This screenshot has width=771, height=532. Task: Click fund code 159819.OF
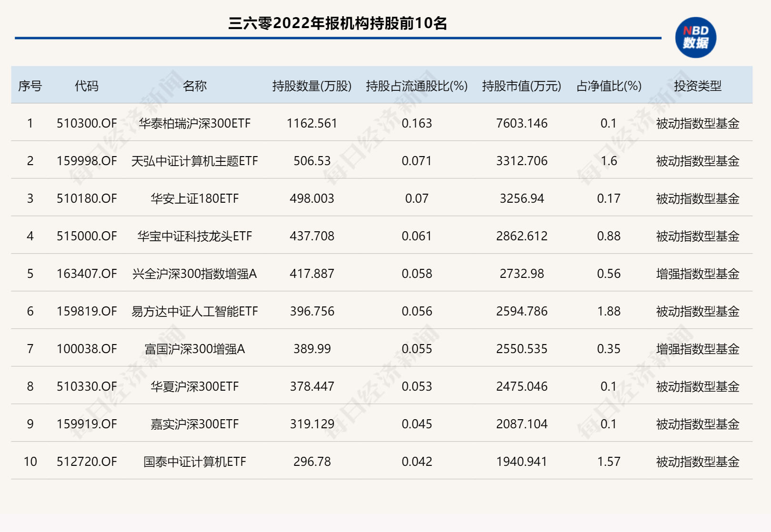[87, 312]
